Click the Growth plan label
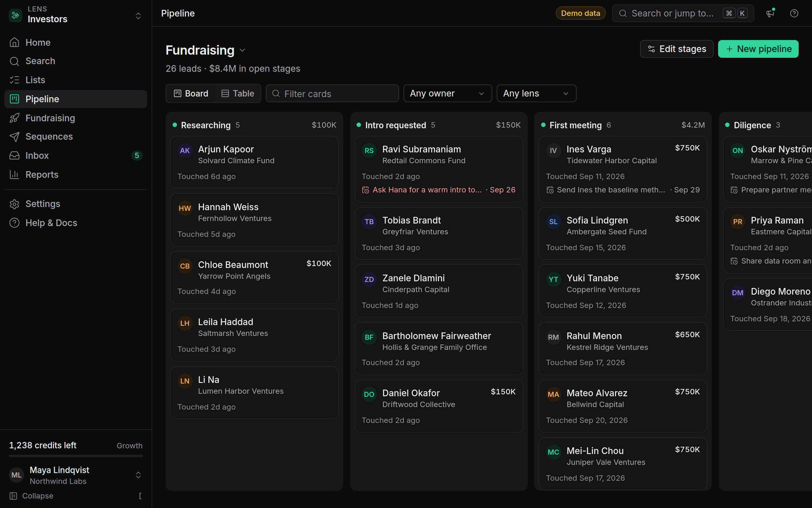This screenshot has width=812, height=508. 129,445
